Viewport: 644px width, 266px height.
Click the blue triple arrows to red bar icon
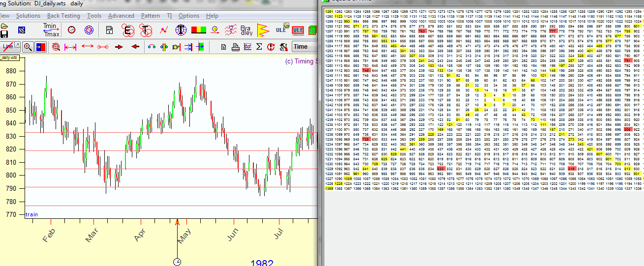click(188, 47)
